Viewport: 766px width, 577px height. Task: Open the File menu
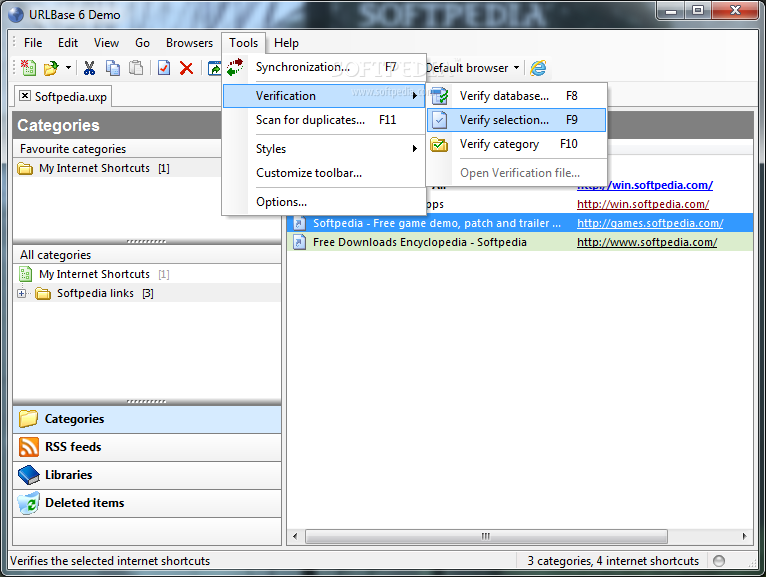(33, 43)
